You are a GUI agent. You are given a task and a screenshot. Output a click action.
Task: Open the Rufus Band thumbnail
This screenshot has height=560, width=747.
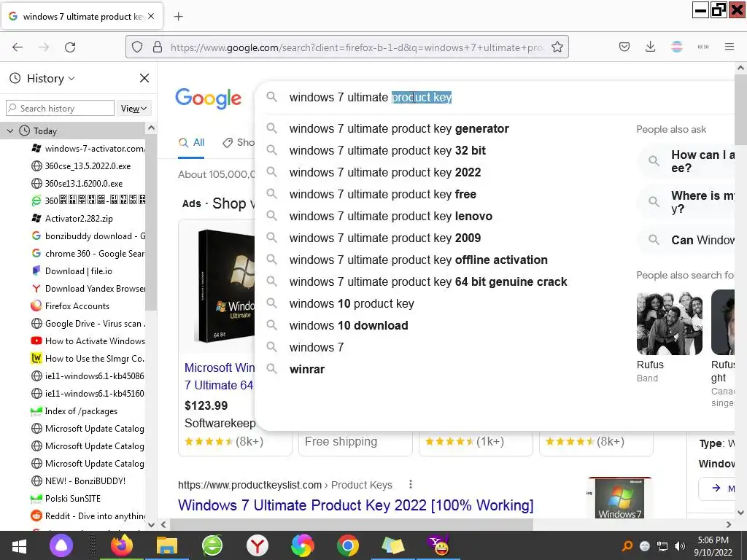pyautogui.click(x=670, y=323)
